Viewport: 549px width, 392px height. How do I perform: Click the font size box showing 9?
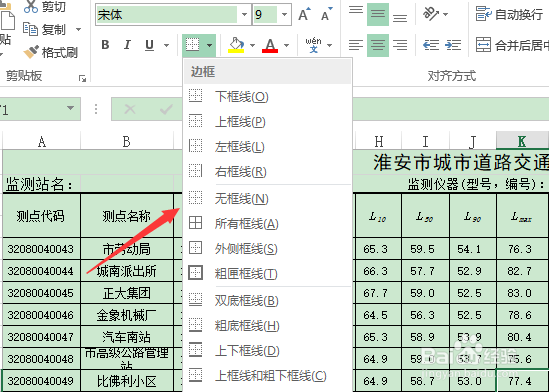(265, 15)
